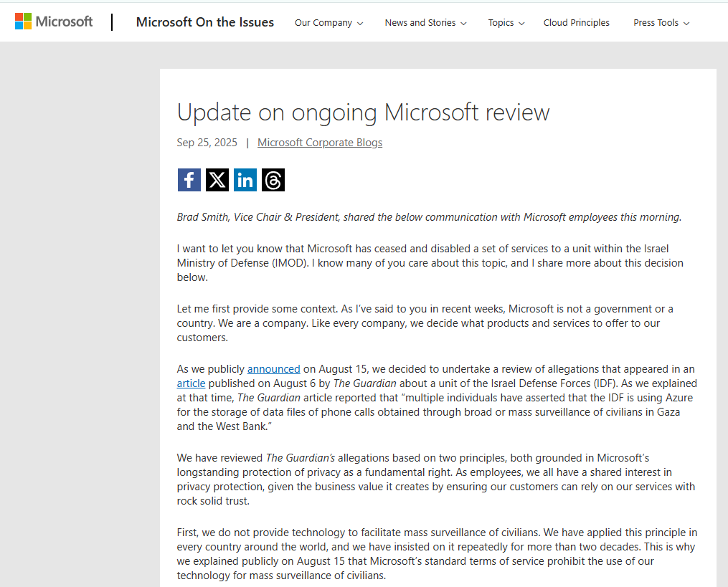Viewport: 728px width, 587px height.
Task: Click paragraph starting "Let me first provide"
Action: [x=425, y=323]
